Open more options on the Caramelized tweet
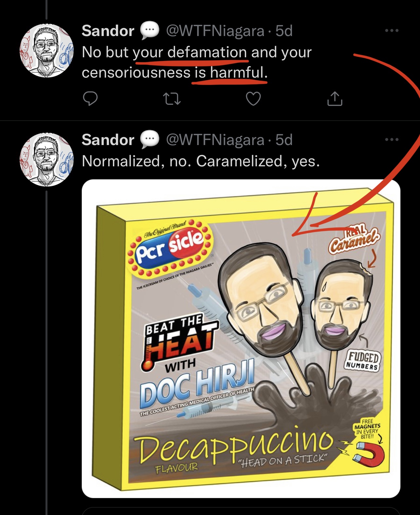The height and width of the screenshot is (515, 420). tap(392, 140)
